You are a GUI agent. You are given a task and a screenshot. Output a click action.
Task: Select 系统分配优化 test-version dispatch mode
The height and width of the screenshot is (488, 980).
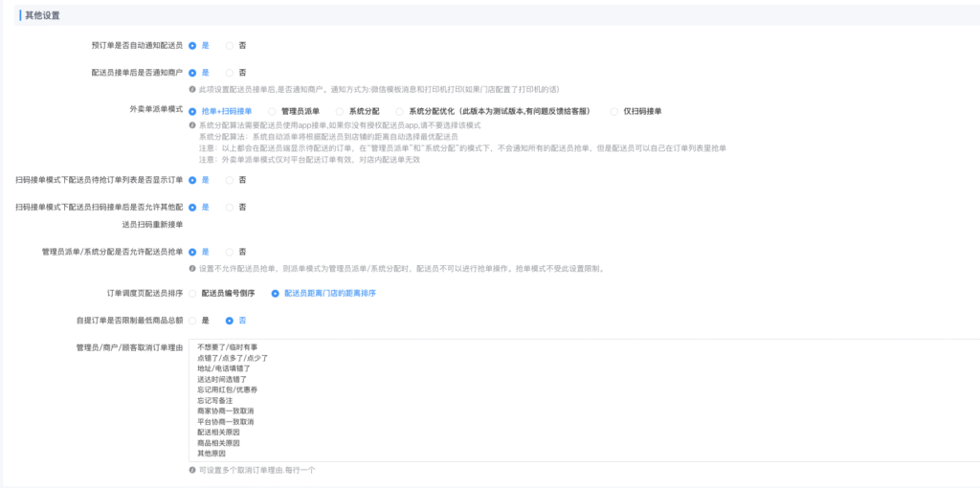pos(399,111)
